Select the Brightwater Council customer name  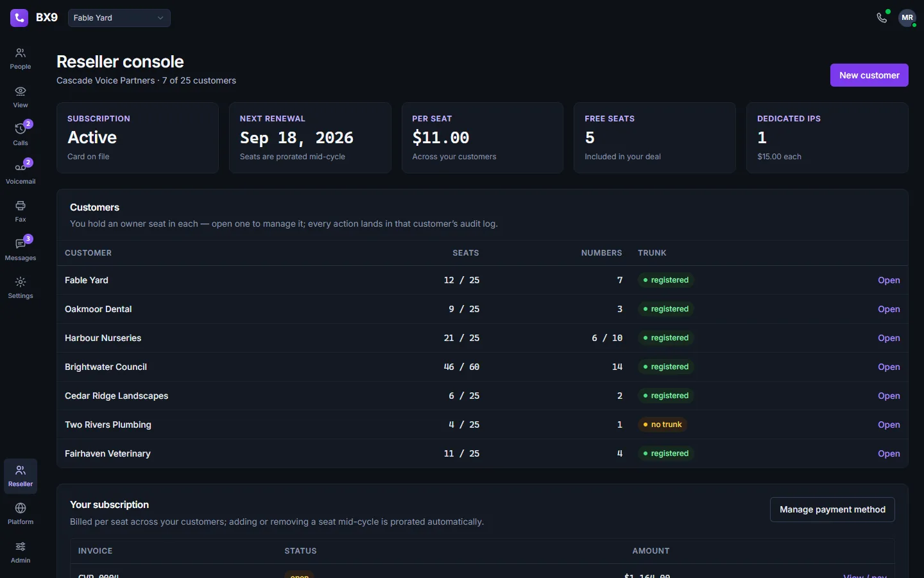click(106, 367)
